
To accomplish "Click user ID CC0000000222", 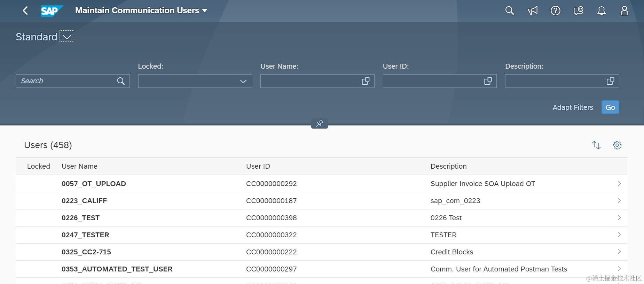I will [x=271, y=252].
